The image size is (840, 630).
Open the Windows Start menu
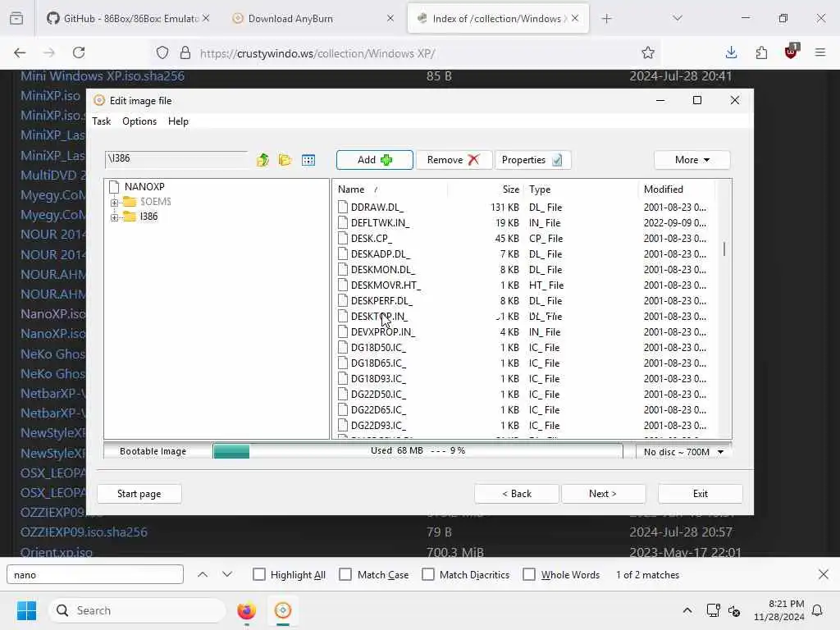coord(26,610)
